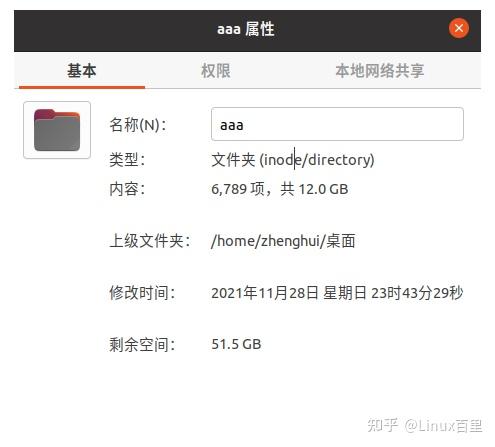Image resolution: width=495 pixels, height=447 pixels.
Task: Click the 上级文件夹 label
Action: pos(150,241)
